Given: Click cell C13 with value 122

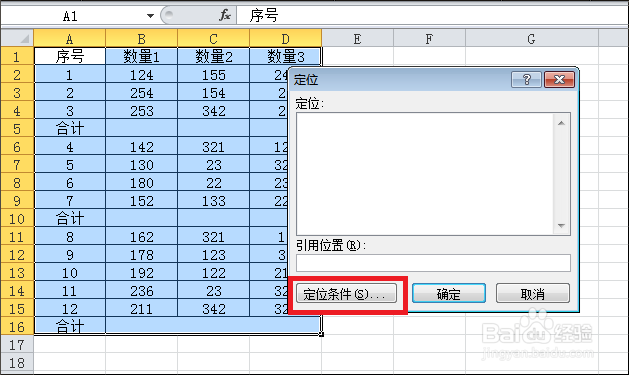Looking at the screenshot, I should coord(213,273).
